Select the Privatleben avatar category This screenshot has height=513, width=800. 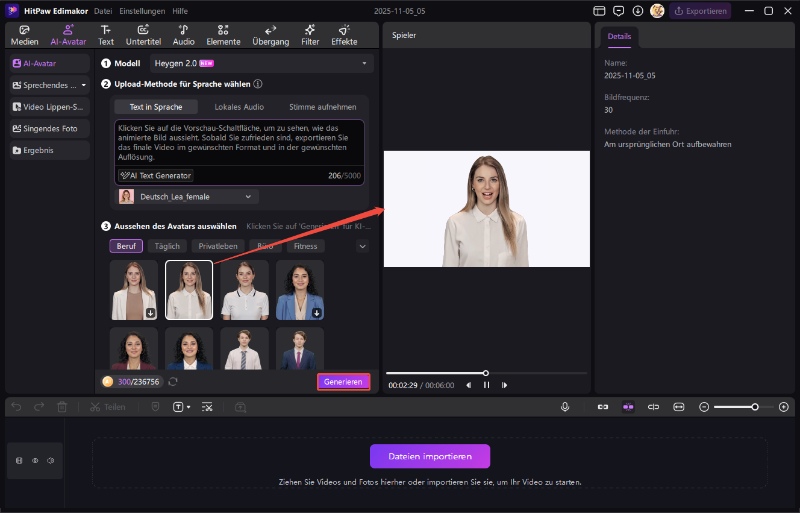[218, 246]
